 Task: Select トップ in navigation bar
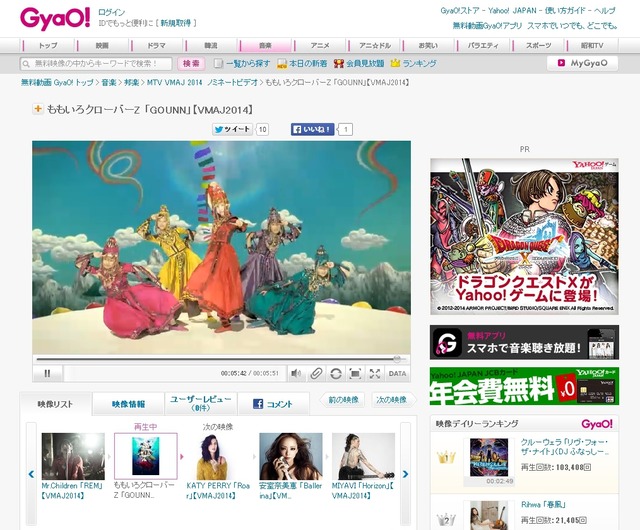48,45
